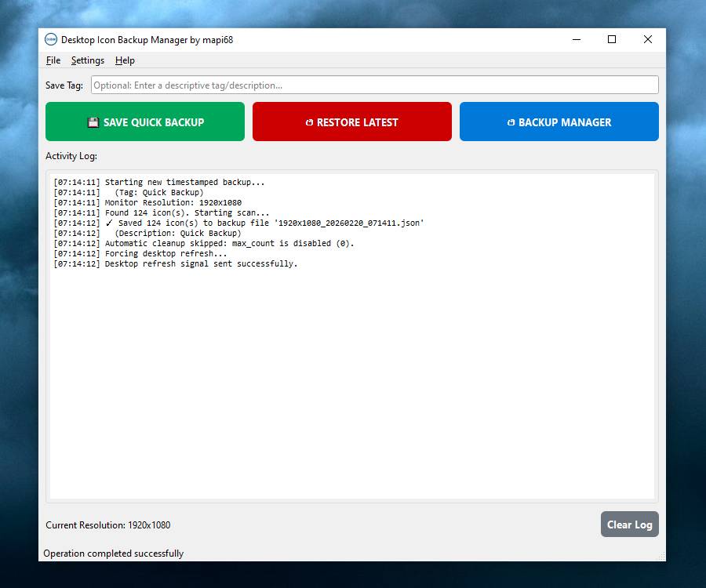Click the app icon in the title bar
706x588 pixels.
coord(51,39)
